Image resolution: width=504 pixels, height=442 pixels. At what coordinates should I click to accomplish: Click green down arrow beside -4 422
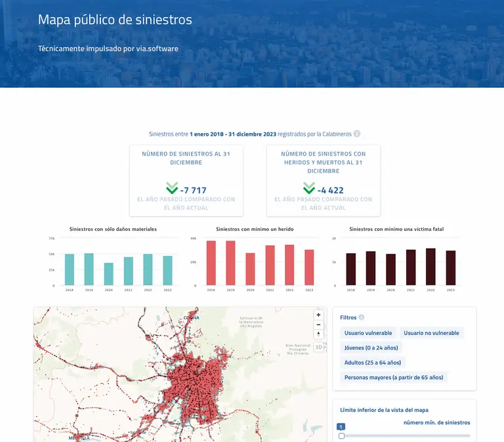click(309, 188)
